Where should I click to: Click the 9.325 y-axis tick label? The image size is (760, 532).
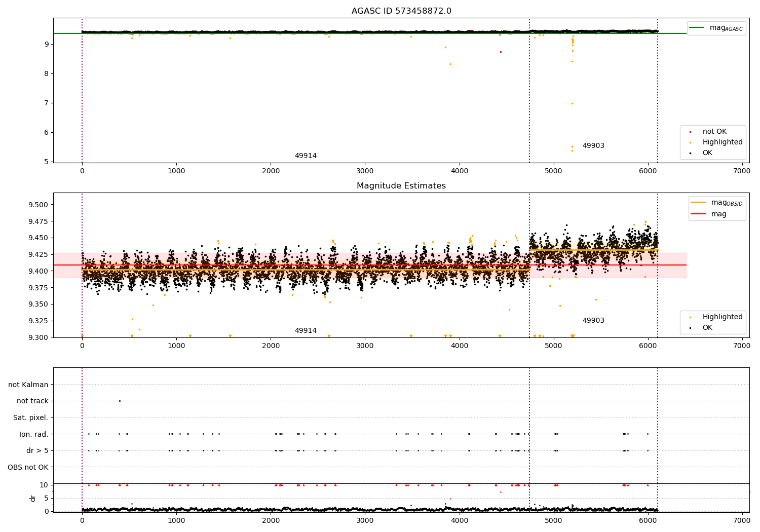pos(39,321)
